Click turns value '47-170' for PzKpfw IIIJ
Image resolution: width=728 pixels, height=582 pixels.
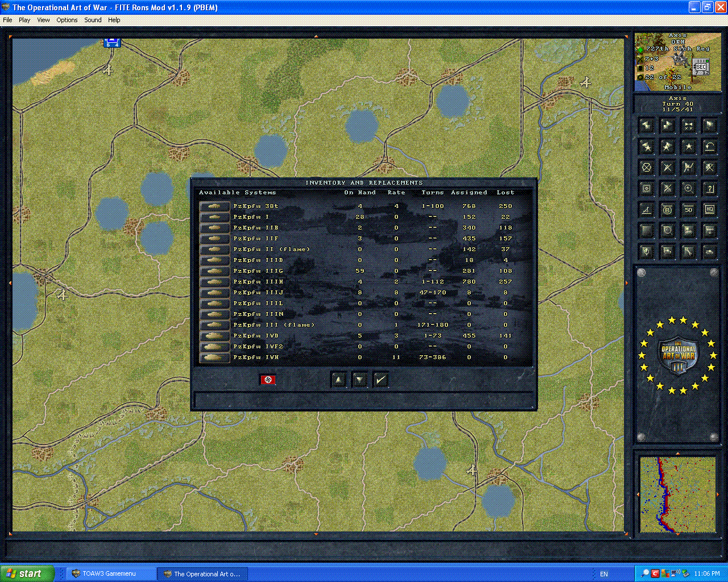pyautogui.click(x=433, y=293)
